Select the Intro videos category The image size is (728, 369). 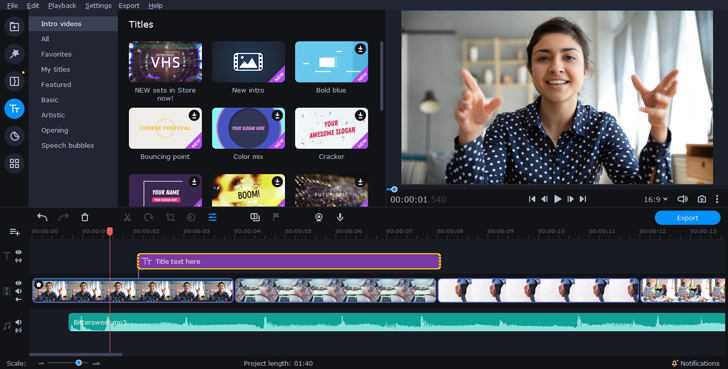73,24
